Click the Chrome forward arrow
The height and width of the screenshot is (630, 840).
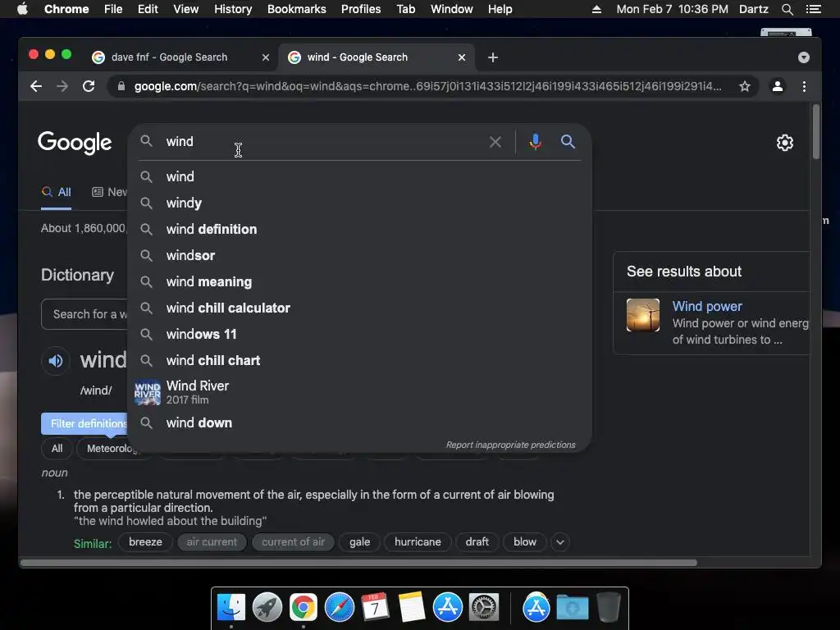[62, 86]
